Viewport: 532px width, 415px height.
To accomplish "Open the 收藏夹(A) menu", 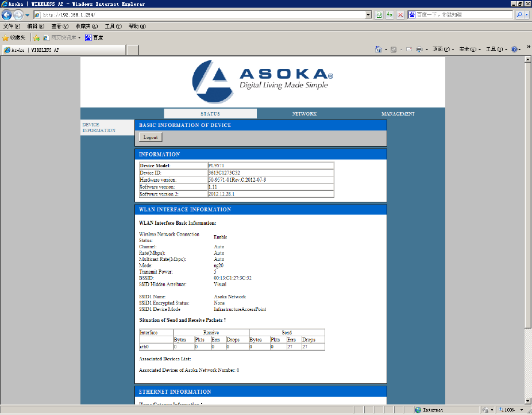I will pos(87,26).
